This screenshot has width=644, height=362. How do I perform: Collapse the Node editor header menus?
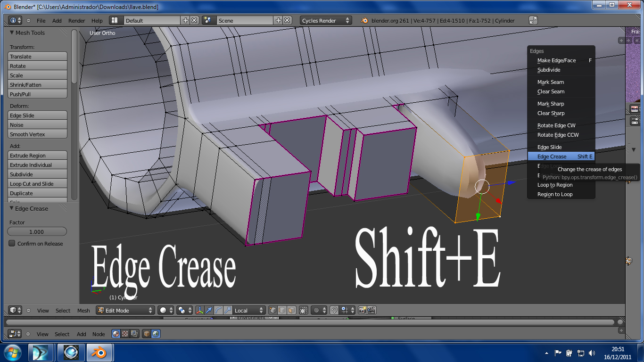[x=28, y=334]
